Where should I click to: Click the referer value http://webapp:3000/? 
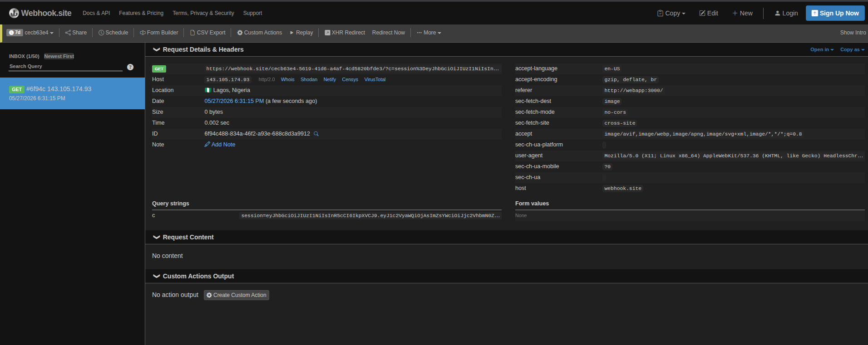pos(633,90)
